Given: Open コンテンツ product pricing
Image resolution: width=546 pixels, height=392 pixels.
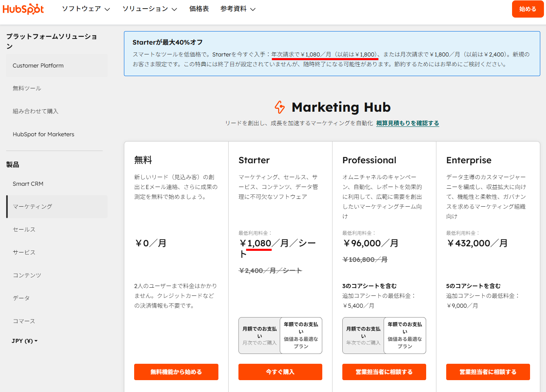Looking at the screenshot, I should [57, 275].
